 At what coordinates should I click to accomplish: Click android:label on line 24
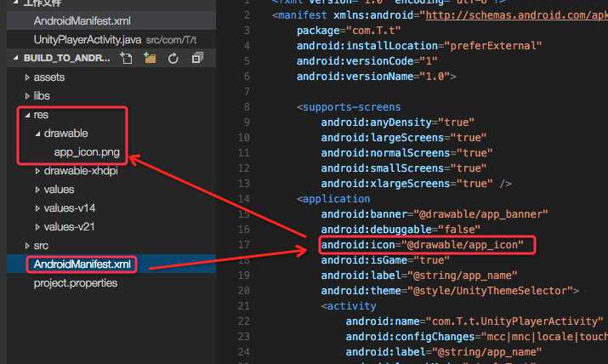tap(444, 352)
